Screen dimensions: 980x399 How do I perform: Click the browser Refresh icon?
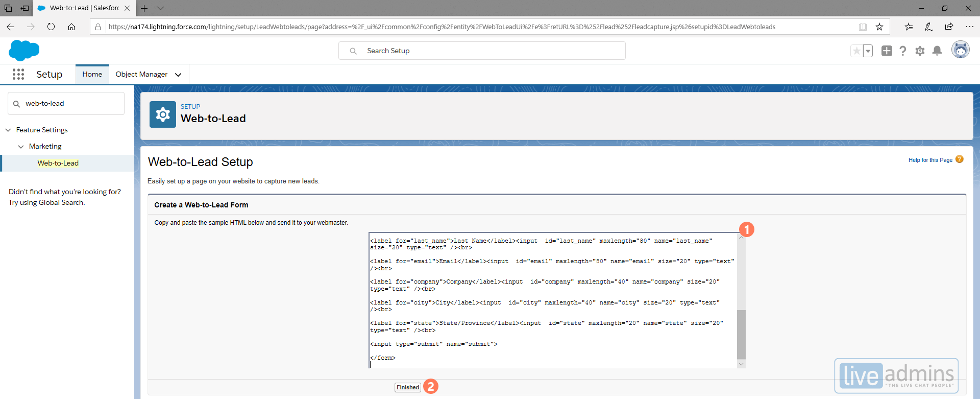pyautogui.click(x=51, y=27)
